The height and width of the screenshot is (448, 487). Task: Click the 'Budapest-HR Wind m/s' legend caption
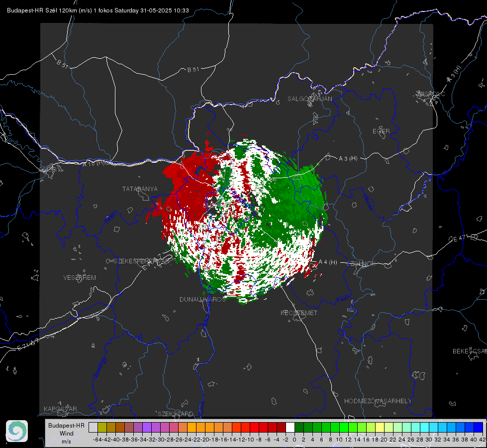[x=67, y=433]
